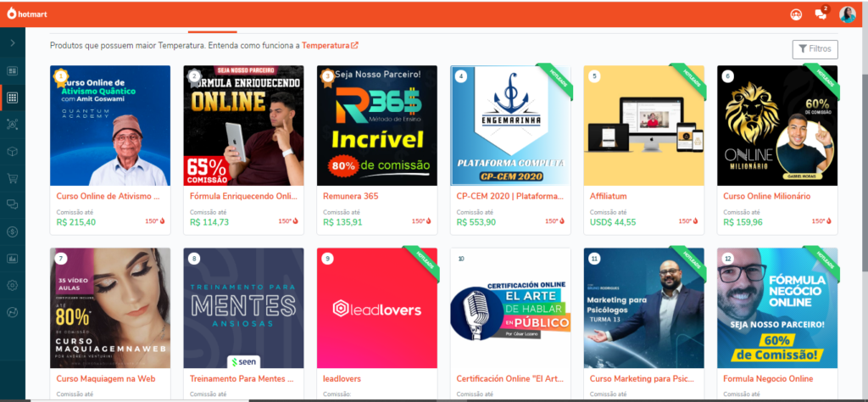The height and width of the screenshot is (402, 868).
Task: Open leadlovers red product image
Action: [377, 308]
